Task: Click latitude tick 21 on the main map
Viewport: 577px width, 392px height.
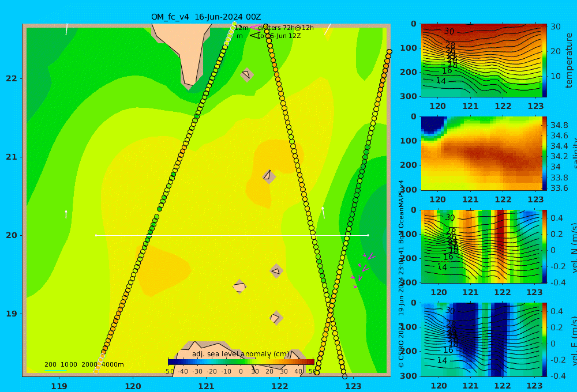Action: click(12, 157)
